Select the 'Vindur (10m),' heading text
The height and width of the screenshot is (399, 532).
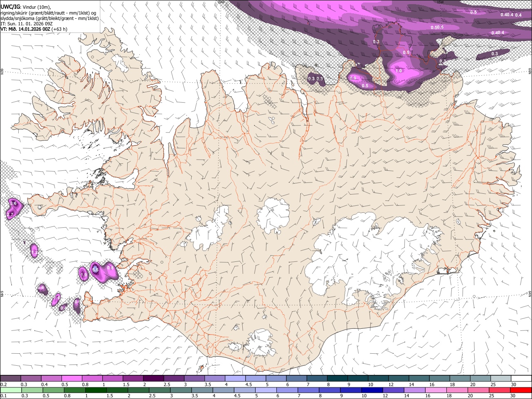tap(36, 7)
